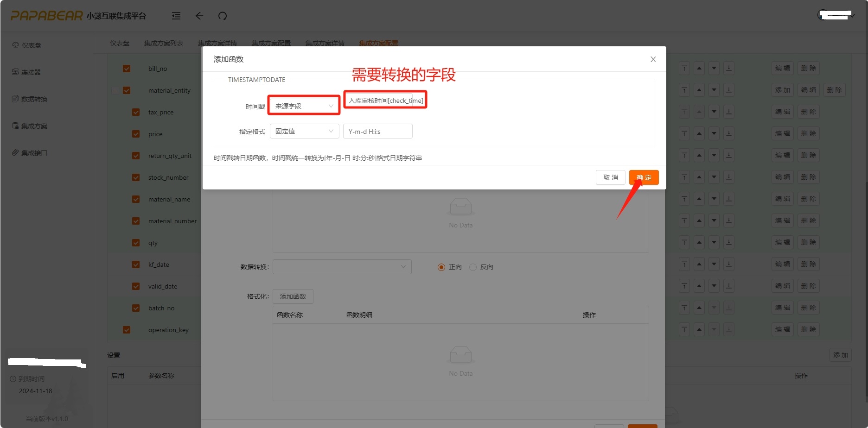Switch to the 仪表盘 tab

(x=120, y=43)
